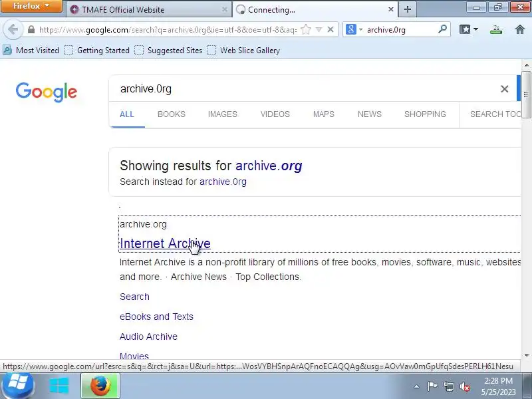Open Suggested Sites bookmark

click(168, 51)
